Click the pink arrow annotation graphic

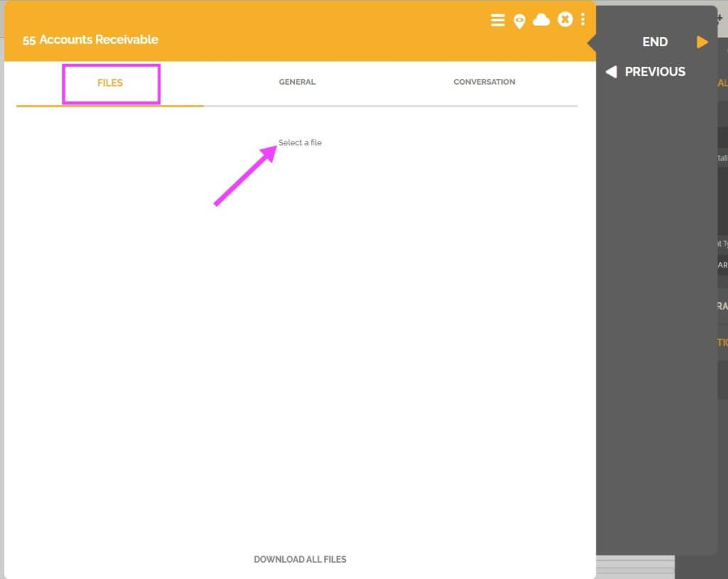click(245, 174)
